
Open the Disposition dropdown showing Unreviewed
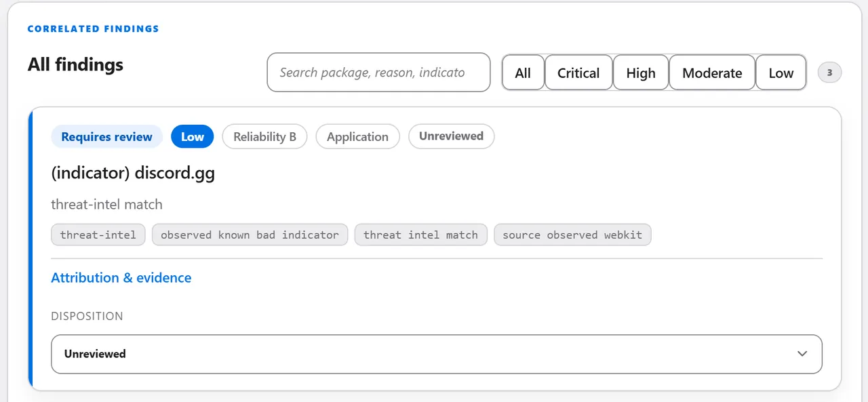pos(437,354)
